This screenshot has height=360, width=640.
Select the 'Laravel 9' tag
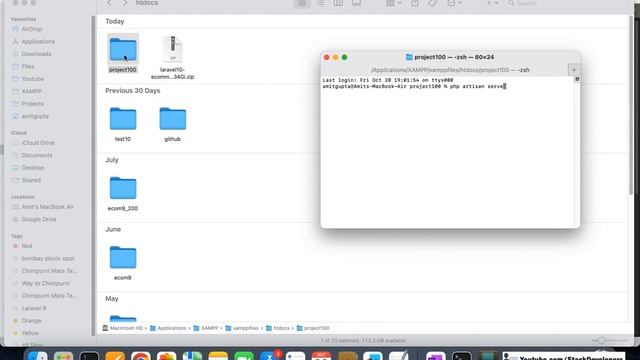[x=33, y=308]
